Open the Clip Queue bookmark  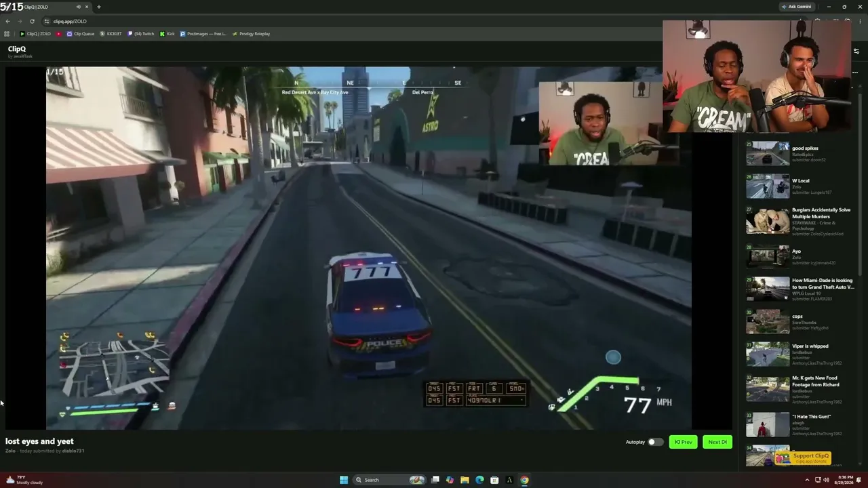tap(81, 34)
